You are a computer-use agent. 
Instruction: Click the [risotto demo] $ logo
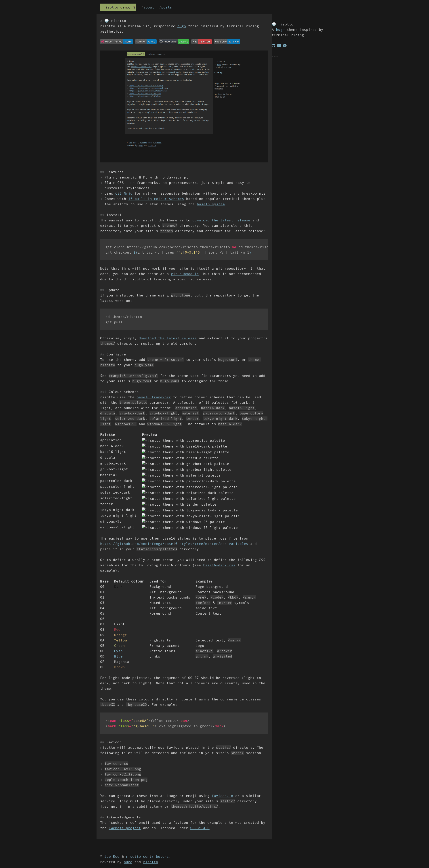point(118,7)
